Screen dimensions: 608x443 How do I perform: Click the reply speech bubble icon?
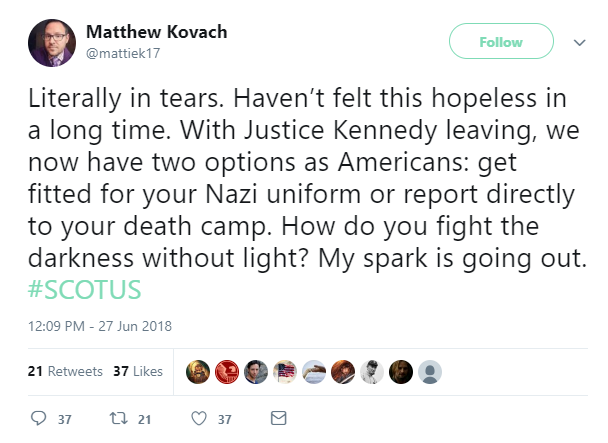[39, 419]
